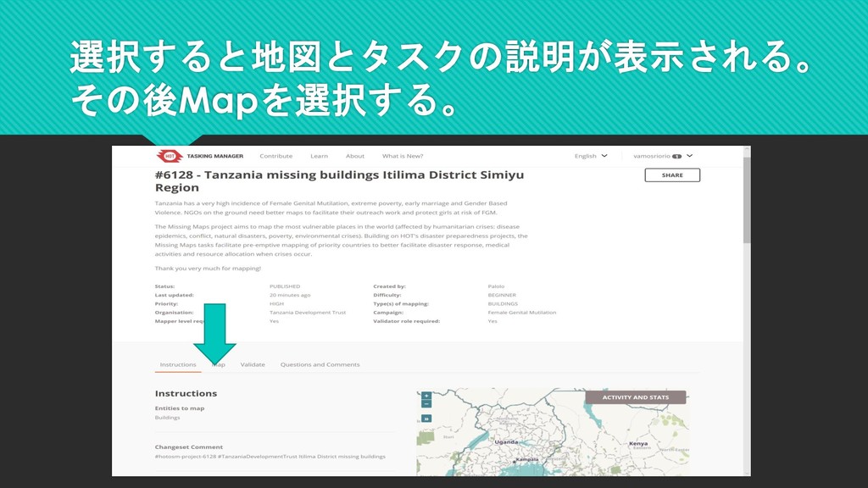Click the Female Genital Mutilation campaign value

[x=522, y=313]
